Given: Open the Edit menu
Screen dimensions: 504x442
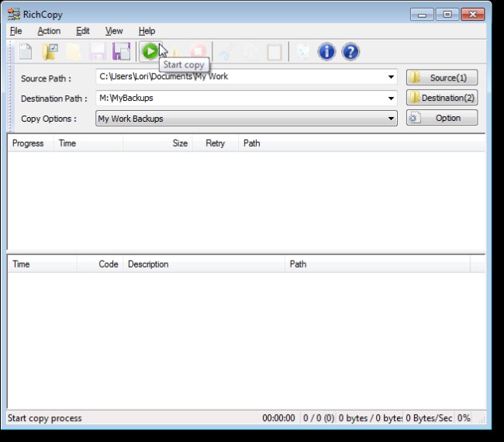Looking at the screenshot, I should pos(83,31).
